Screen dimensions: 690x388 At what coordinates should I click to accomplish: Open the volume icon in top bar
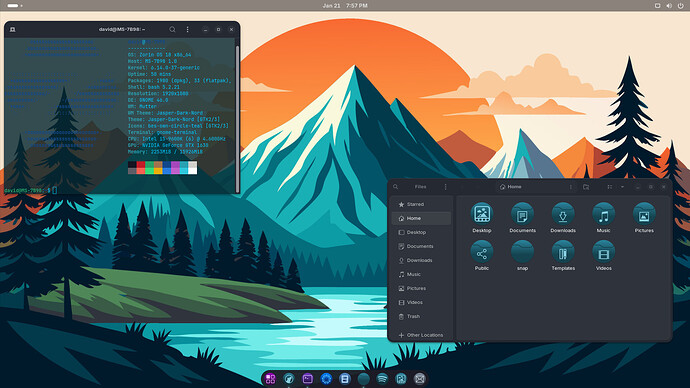pos(669,6)
